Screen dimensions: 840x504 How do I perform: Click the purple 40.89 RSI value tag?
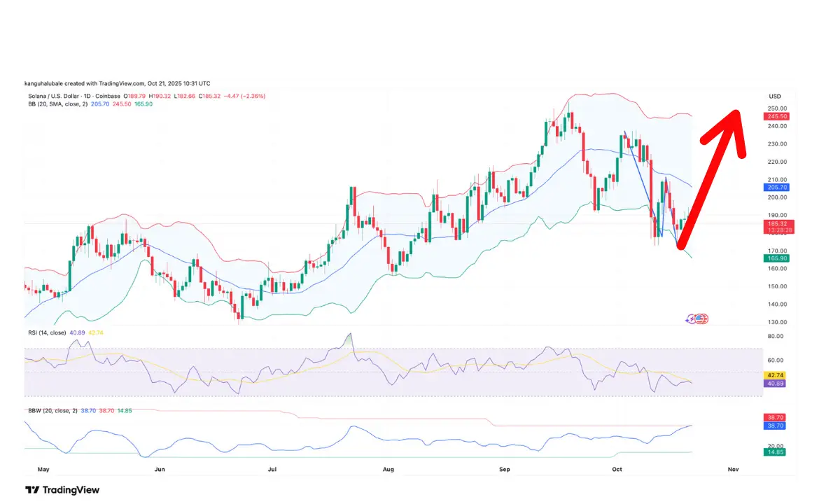tap(776, 384)
